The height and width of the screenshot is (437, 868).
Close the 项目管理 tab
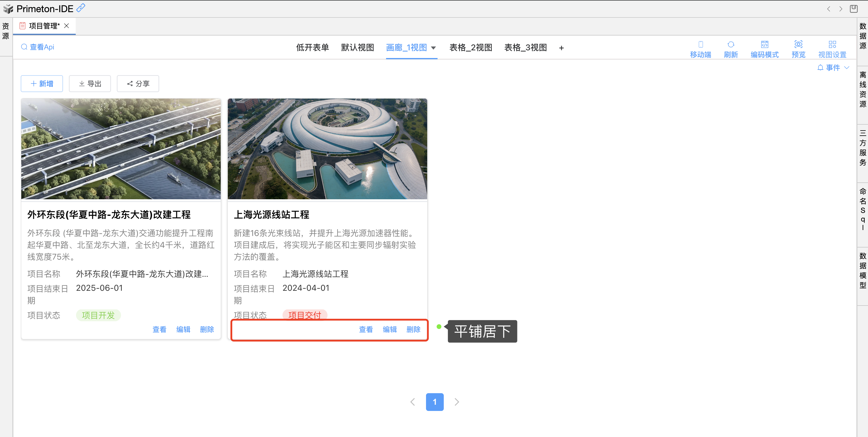(x=67, y=26)
